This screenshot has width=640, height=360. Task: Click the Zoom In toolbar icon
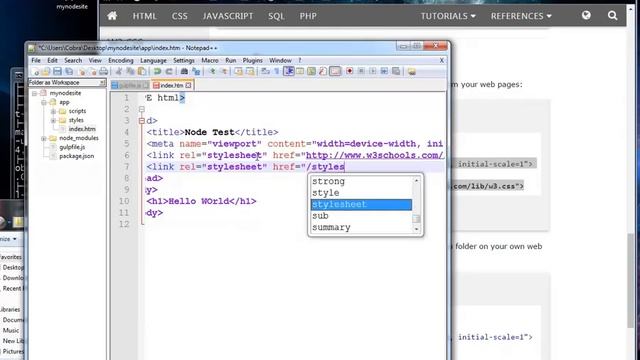coord(212,71)
